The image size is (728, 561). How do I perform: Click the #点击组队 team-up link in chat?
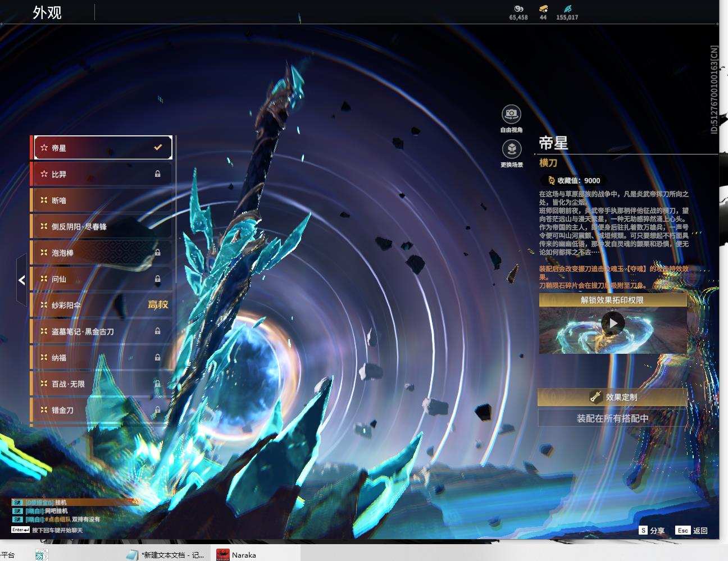point(57,519)
